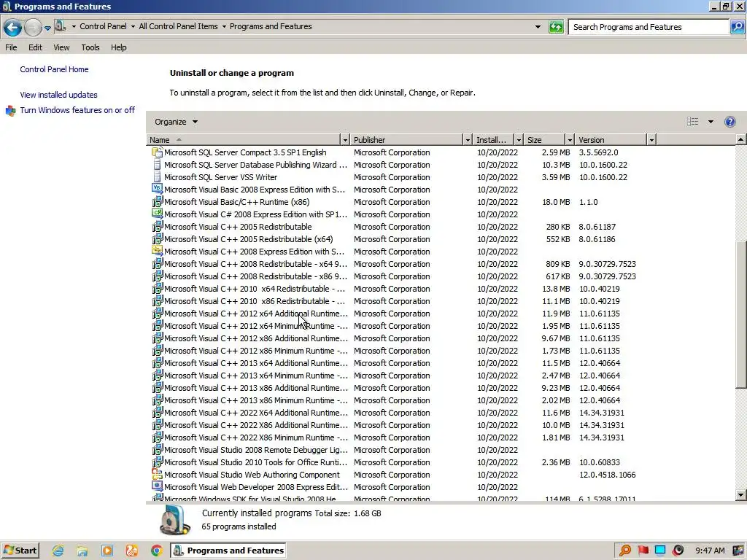Click the Visual C++ 2005 Redistributable (x64) icon
Viewport: 747px width, 560px height.
[157, 238]
